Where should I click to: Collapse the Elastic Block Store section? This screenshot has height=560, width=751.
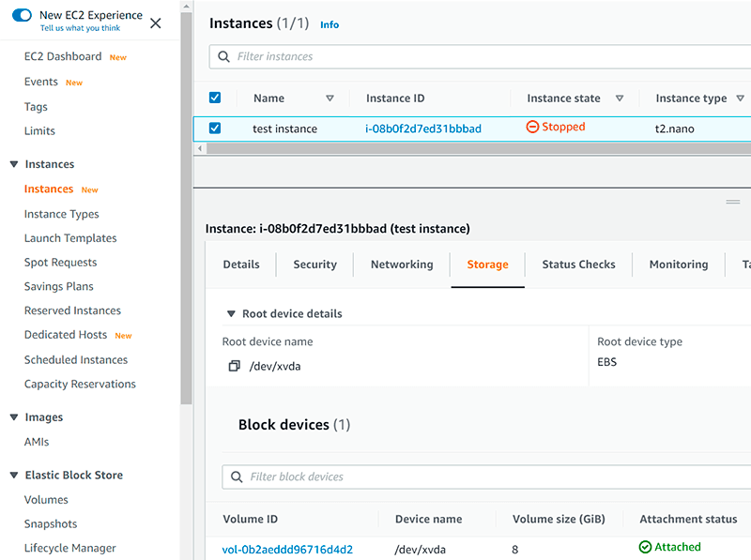pos(14,476)
